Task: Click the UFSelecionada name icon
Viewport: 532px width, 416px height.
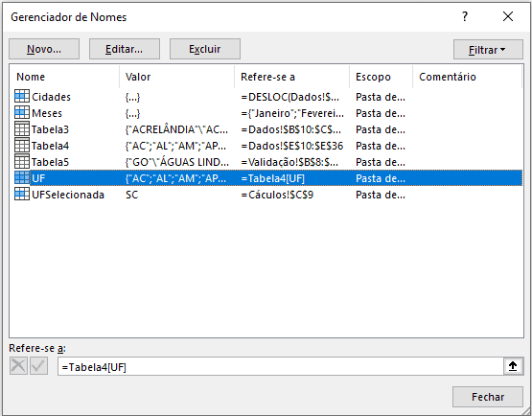Action: [x=22, y=194]
